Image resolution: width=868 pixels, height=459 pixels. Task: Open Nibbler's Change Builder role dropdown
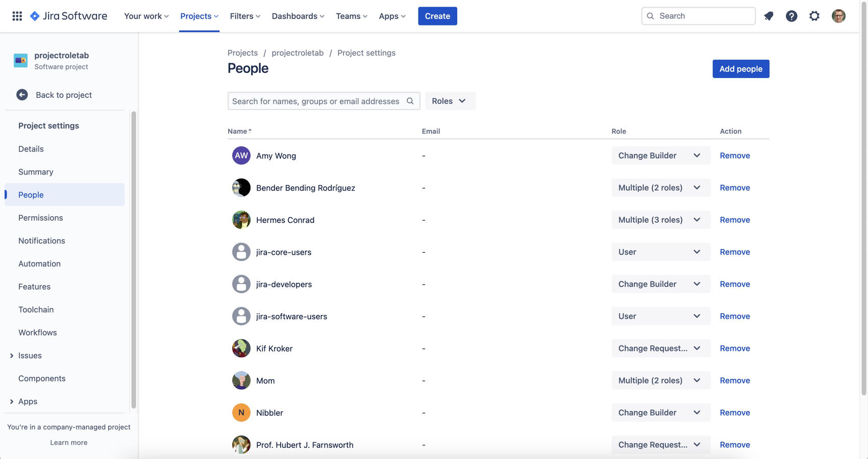[661, 413]
